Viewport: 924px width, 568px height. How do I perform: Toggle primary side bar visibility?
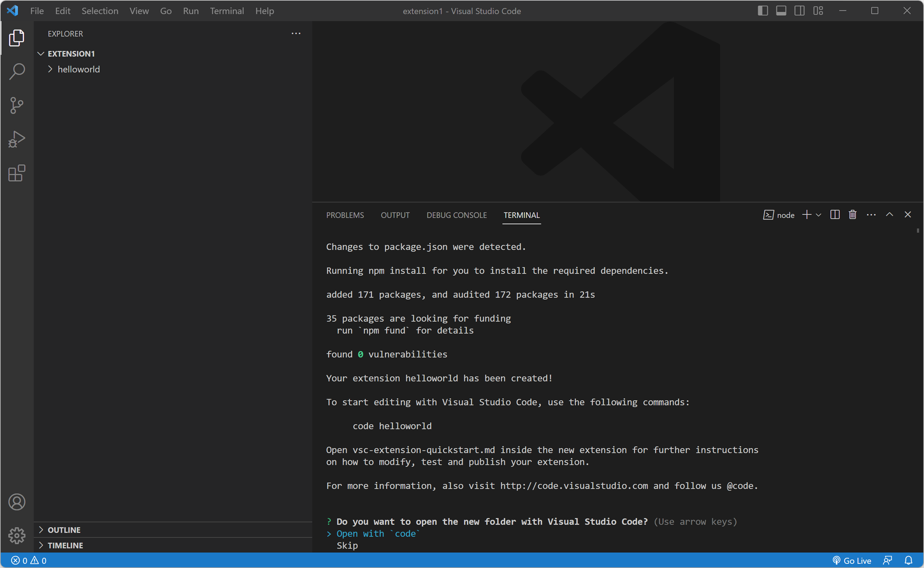pyautogui.click(x=762, y=11)
